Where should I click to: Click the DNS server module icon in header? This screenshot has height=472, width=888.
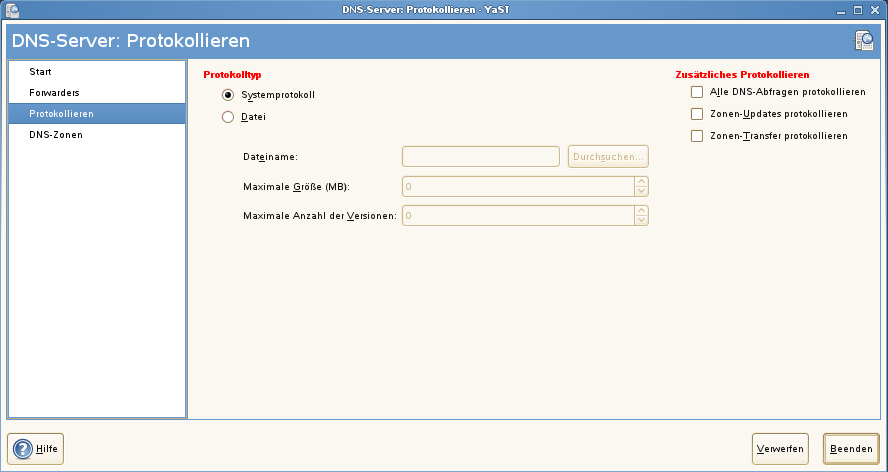[864, 41]
